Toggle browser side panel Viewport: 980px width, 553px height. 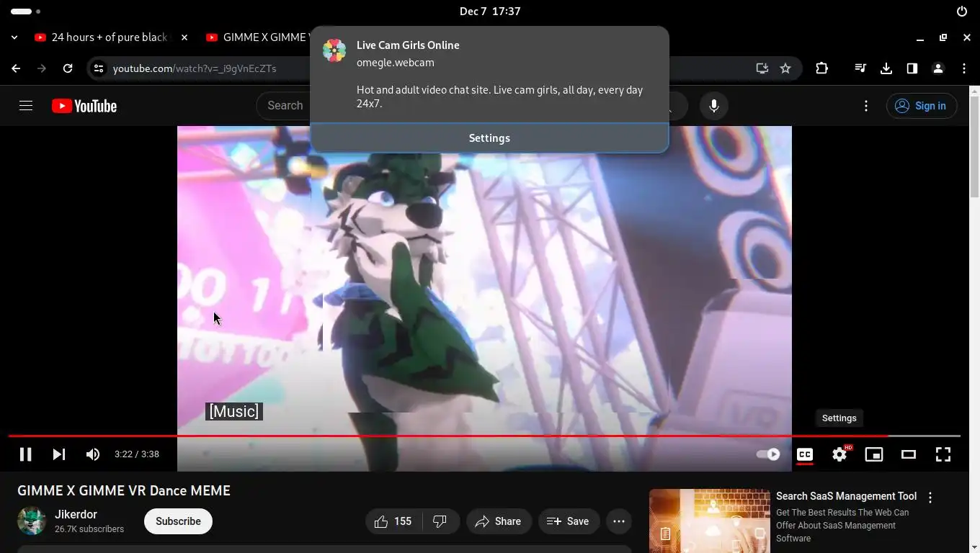(x=912, y=68)
